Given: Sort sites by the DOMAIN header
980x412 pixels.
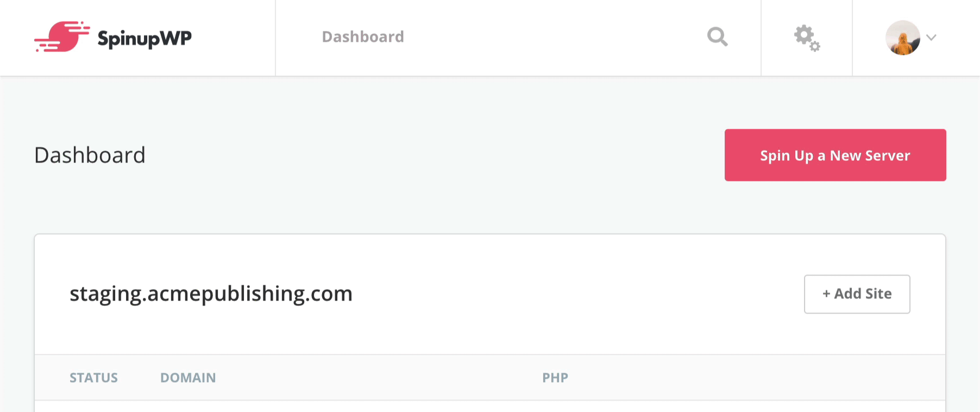Looking at the screenshot, I should tap(188, 377).
